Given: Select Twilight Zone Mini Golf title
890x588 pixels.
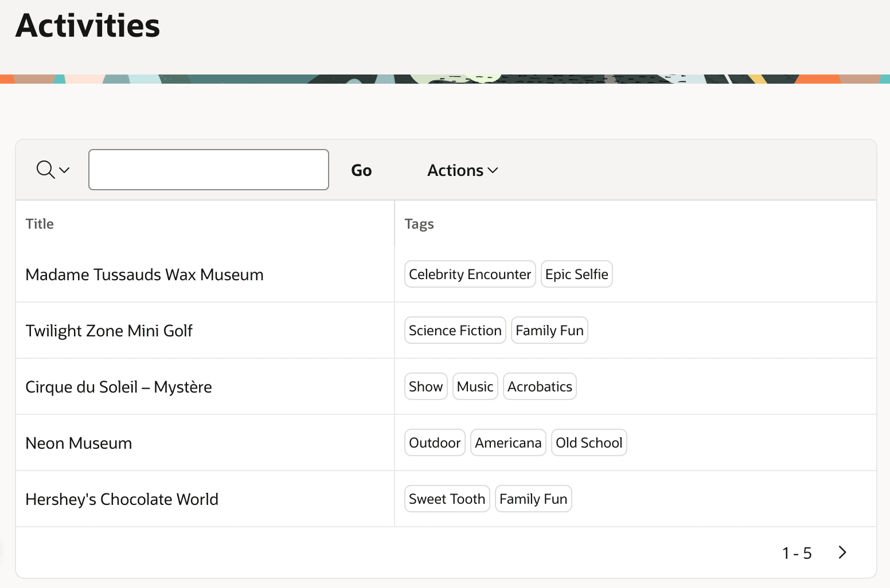Looking at the screenshot, I should pyautogui.click(x=109, y=331).
